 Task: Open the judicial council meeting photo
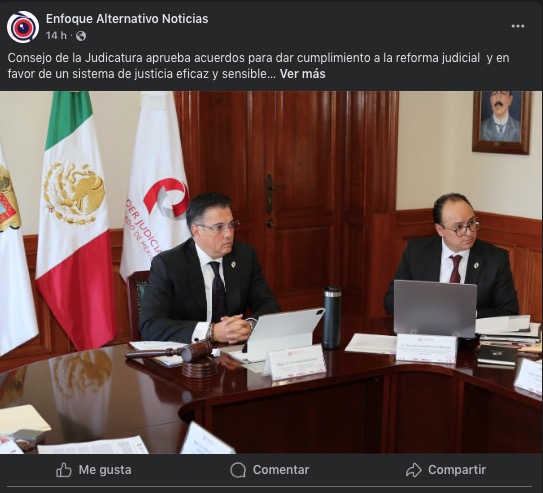(271, 272)
